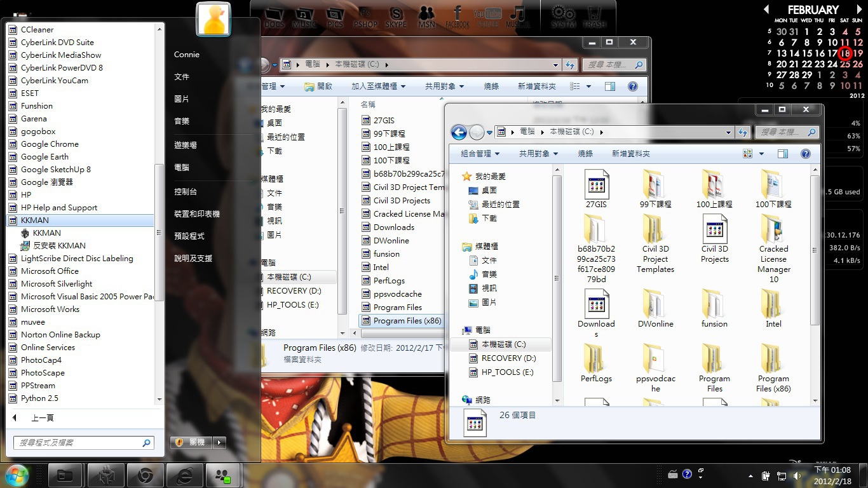Viewport: 868px width, 488px height.
Task: Click the volume speaker icon in system tray
Action: 797,475
